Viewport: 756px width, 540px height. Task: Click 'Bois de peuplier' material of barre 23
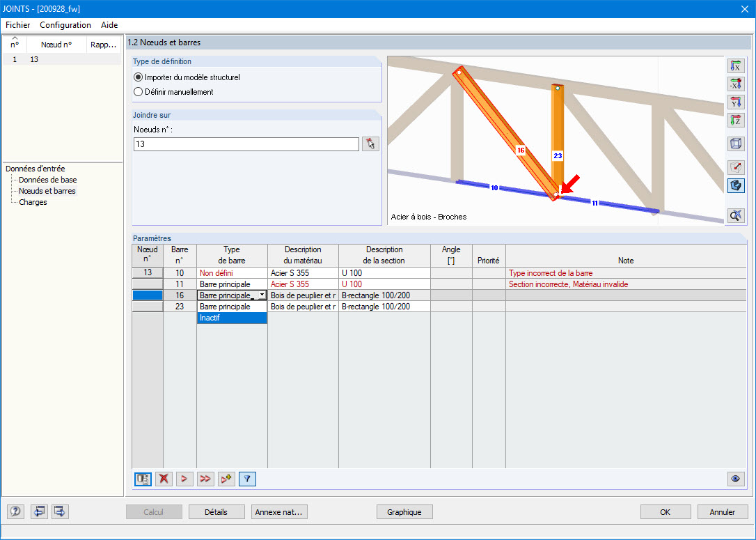(303, 307)
